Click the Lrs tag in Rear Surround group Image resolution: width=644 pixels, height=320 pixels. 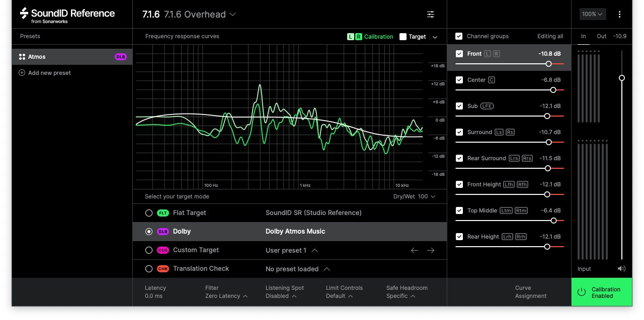click(514, 158)
